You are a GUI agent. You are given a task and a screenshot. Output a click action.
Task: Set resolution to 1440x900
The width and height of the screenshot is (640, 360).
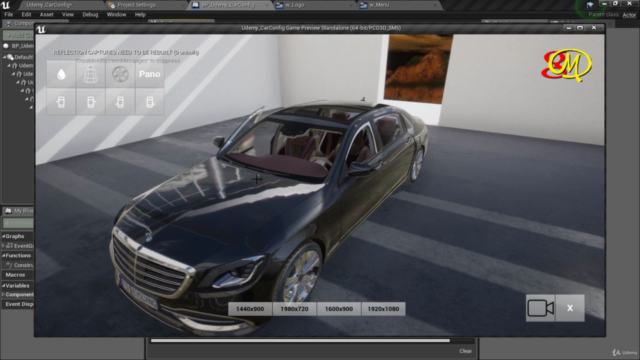[x=250, y=309]
